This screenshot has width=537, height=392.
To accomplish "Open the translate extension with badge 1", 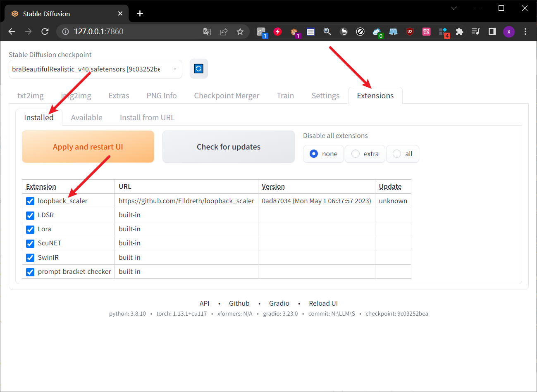I will coord(262,31).
